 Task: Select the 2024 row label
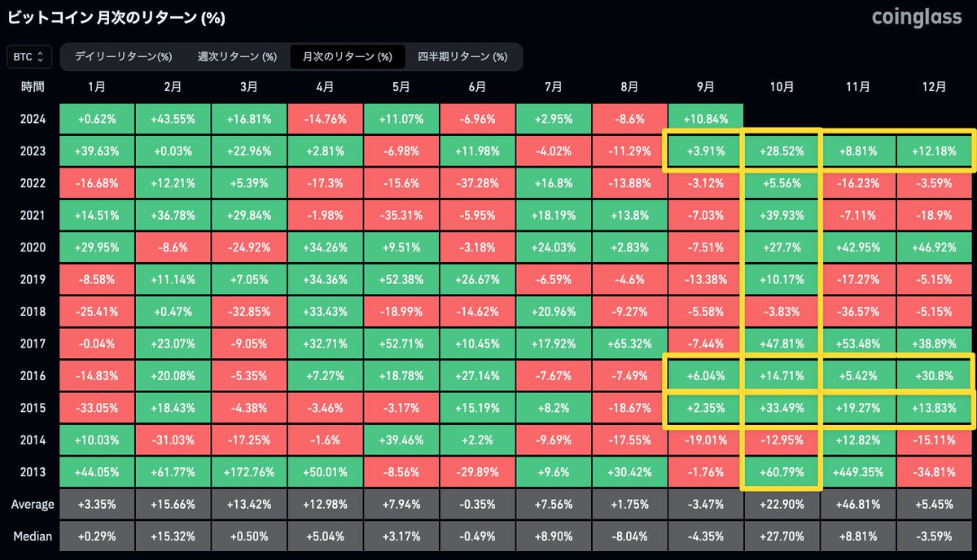pyautogui.click(x=33, y=119)
